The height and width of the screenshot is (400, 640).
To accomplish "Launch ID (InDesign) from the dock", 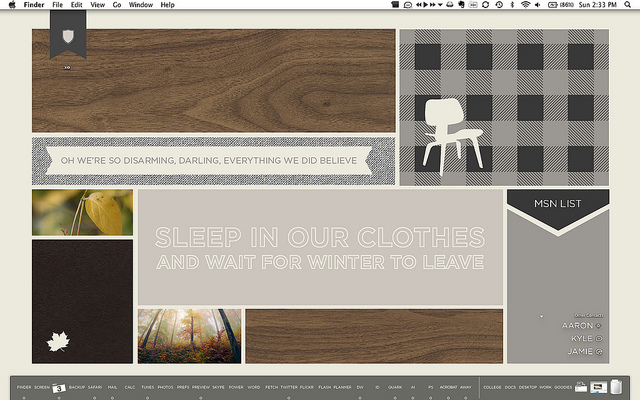I will pyautogui.click(x=377, y=387).
